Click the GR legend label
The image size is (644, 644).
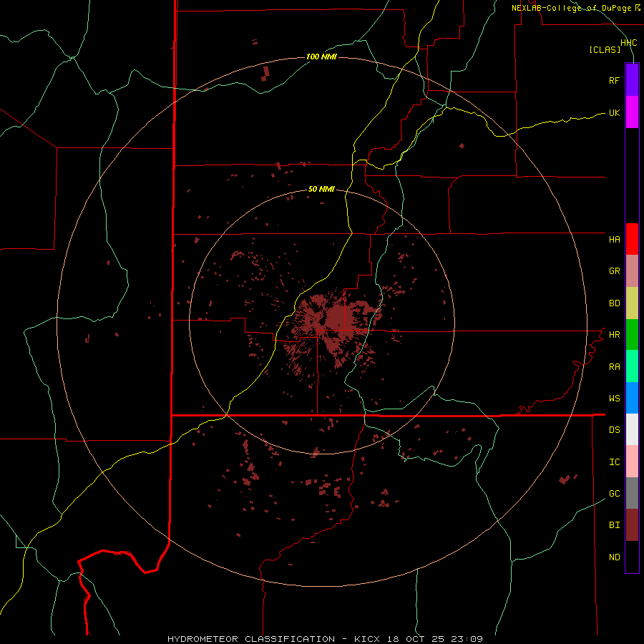[614, 271]
